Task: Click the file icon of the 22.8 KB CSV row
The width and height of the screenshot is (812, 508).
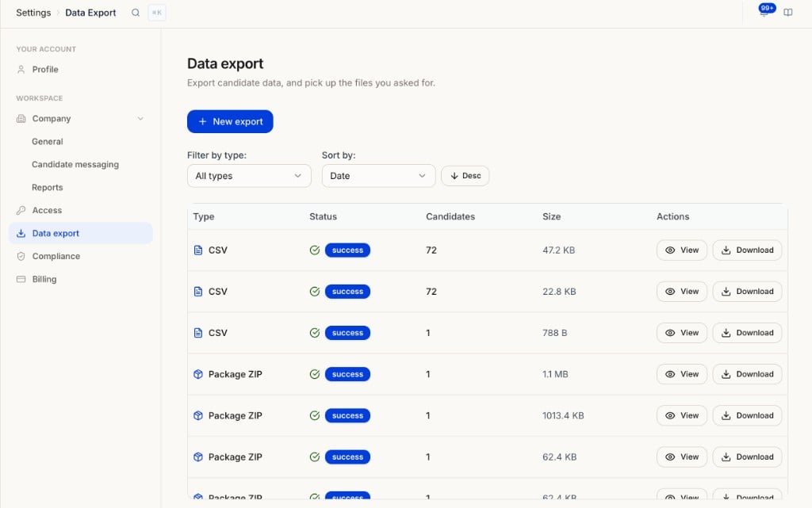Action: [197, 292]
